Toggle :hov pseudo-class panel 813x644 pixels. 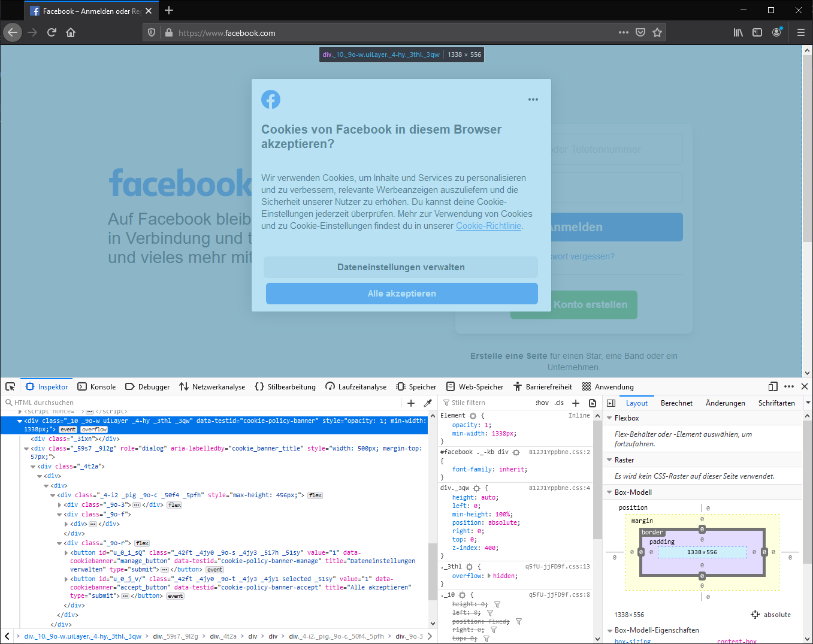pos(542,403)
